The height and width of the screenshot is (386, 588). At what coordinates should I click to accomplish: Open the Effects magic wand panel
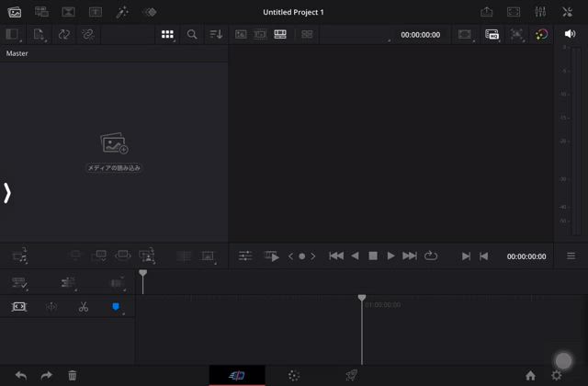121,12
